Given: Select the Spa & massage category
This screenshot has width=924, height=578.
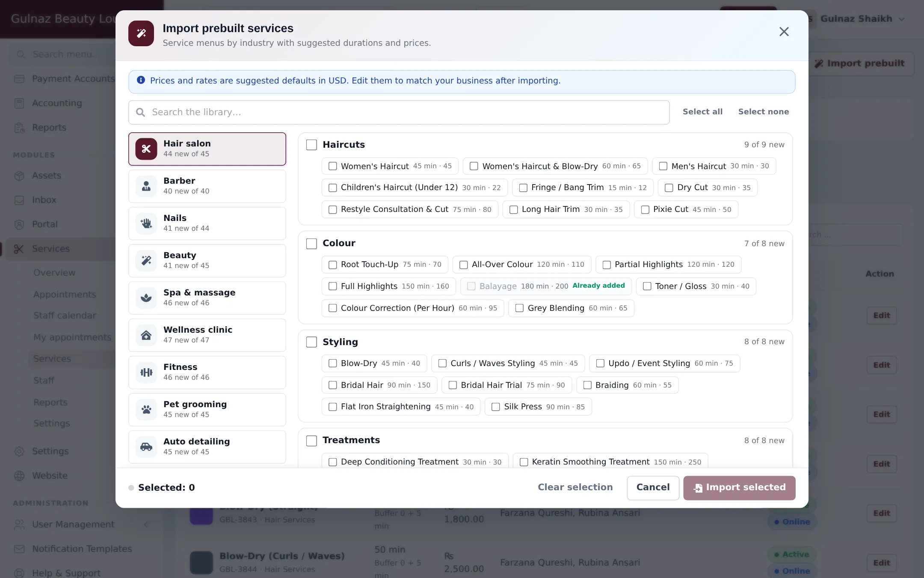Looking at the screenshot, I should click(207, 298).
